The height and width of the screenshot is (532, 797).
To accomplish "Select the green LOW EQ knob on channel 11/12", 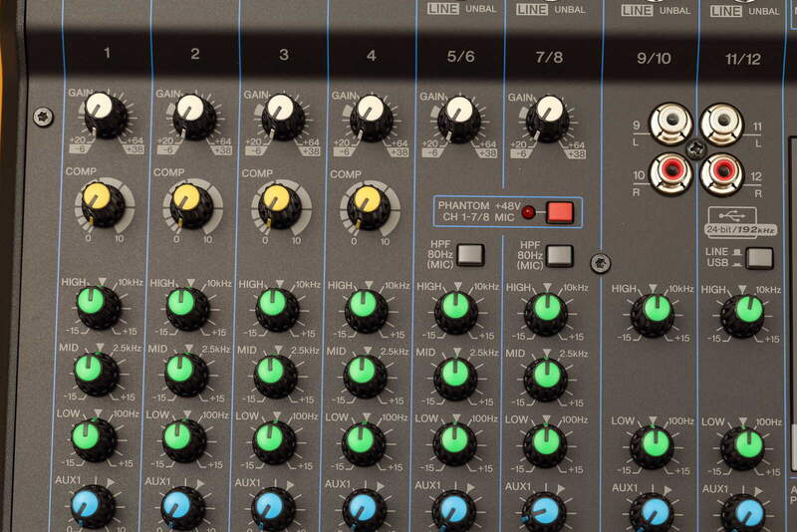I will click(743, 447).
